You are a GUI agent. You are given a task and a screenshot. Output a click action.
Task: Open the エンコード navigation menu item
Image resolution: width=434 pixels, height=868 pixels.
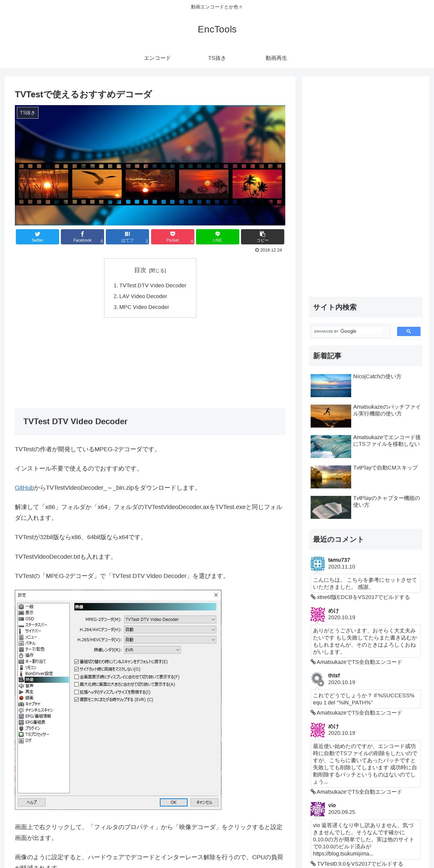pos(158,58)
